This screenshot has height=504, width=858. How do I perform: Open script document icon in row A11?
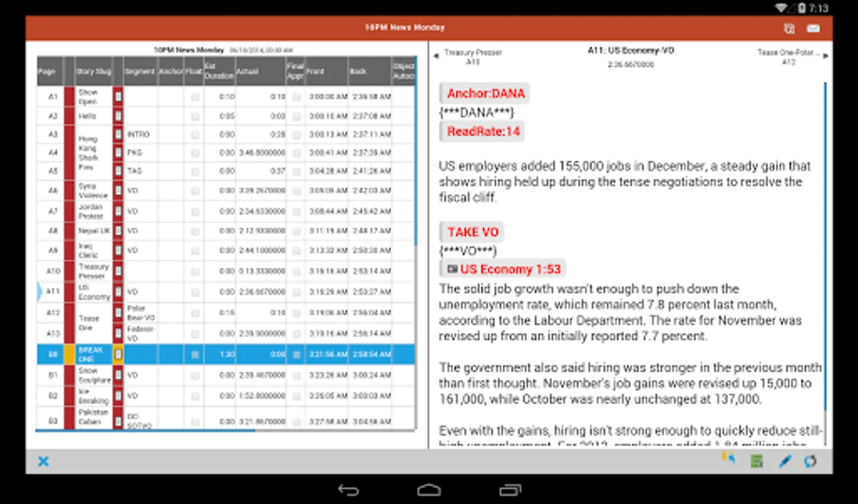[x=118, y=292]
